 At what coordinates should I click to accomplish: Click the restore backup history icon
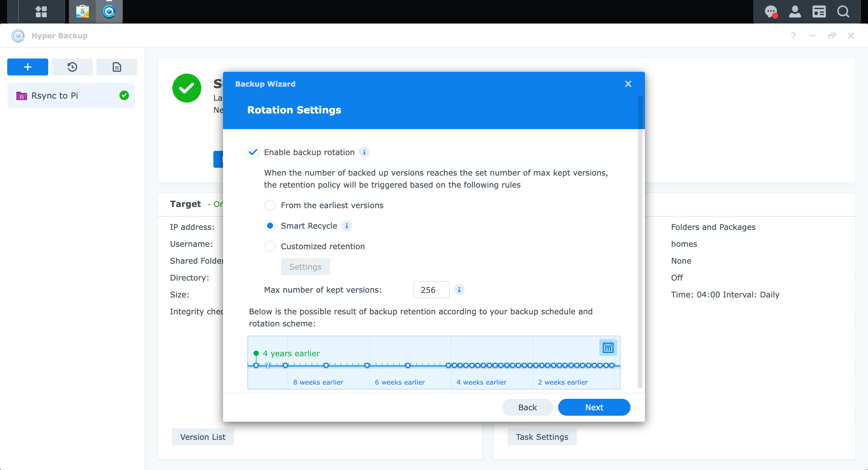(x=72, y=66)
